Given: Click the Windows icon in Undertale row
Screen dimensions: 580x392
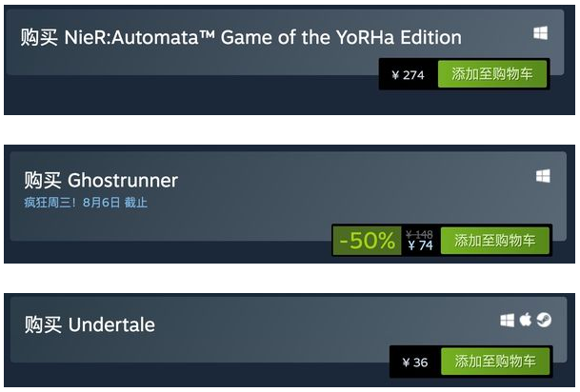Looking at the screenshot, I should pos(508,320).
